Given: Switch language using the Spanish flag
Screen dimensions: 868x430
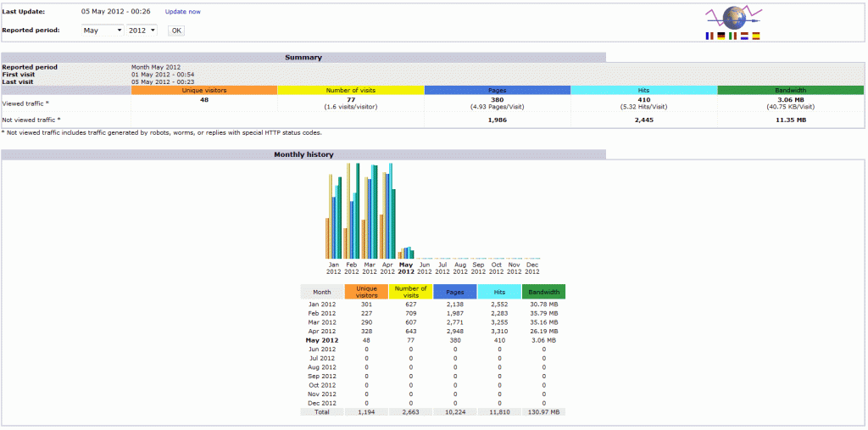Looking at the screenshot, I should [x=756, y=36].
